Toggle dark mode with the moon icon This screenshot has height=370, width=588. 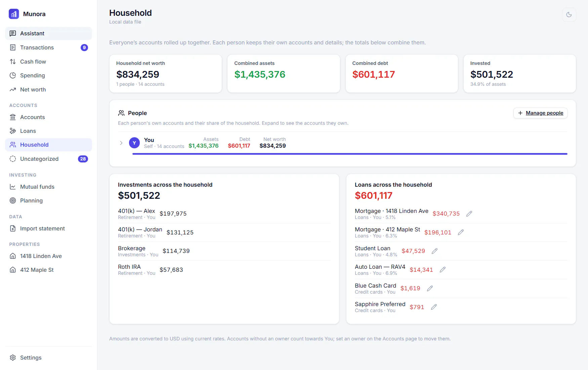pyautogui.click(x=569, y=15)
